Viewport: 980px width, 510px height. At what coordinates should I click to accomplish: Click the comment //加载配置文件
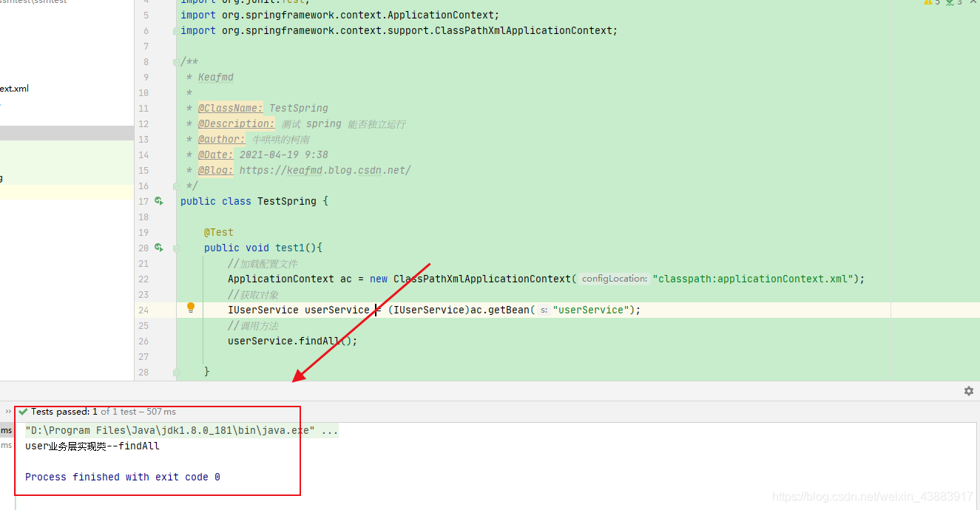point(263,263)
